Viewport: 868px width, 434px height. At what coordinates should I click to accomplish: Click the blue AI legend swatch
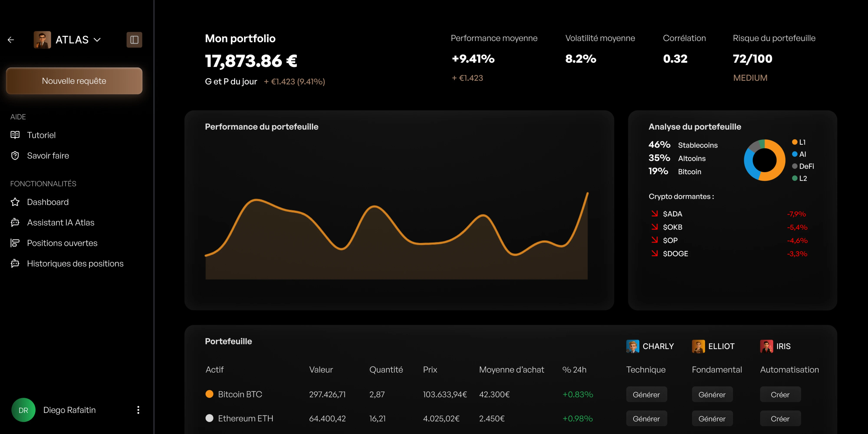[x=794, y=154]
